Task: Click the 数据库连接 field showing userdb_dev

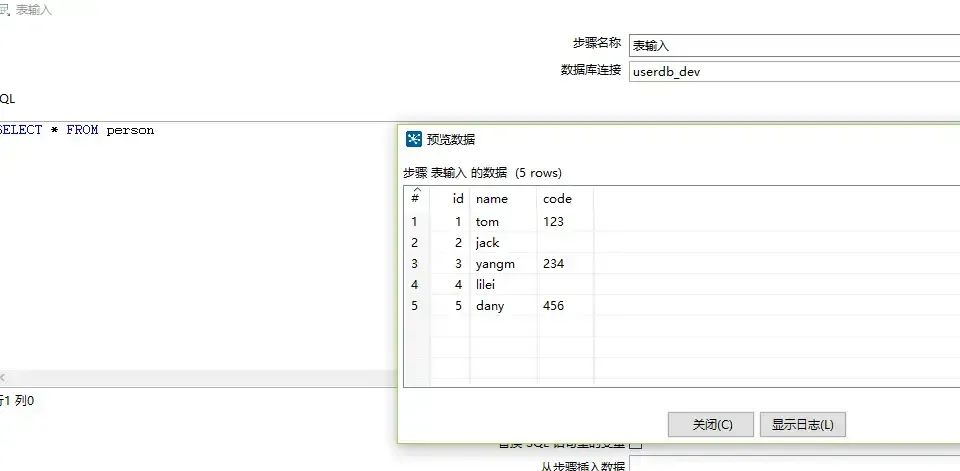Action: tap(795, 71)
